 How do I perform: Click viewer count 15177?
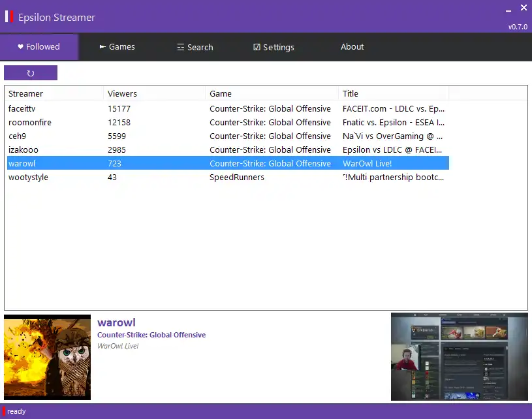pos(119,108)
